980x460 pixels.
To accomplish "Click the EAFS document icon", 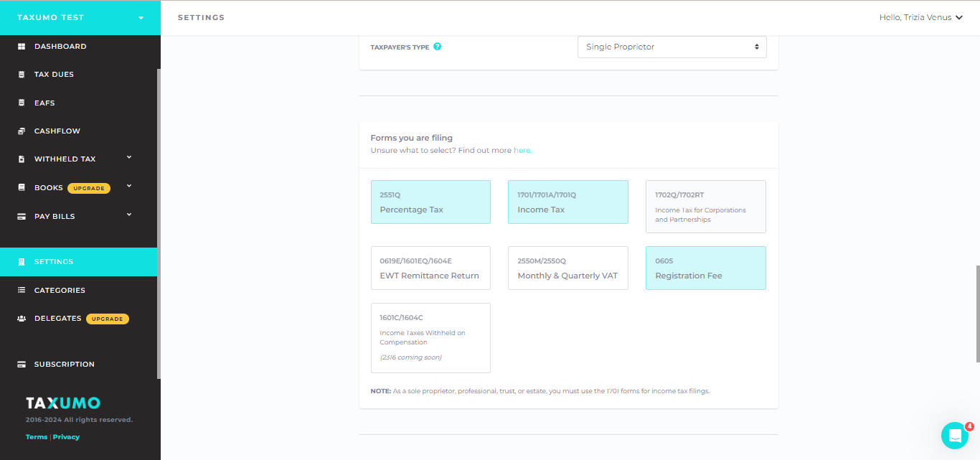I will [x=22, y=103].
